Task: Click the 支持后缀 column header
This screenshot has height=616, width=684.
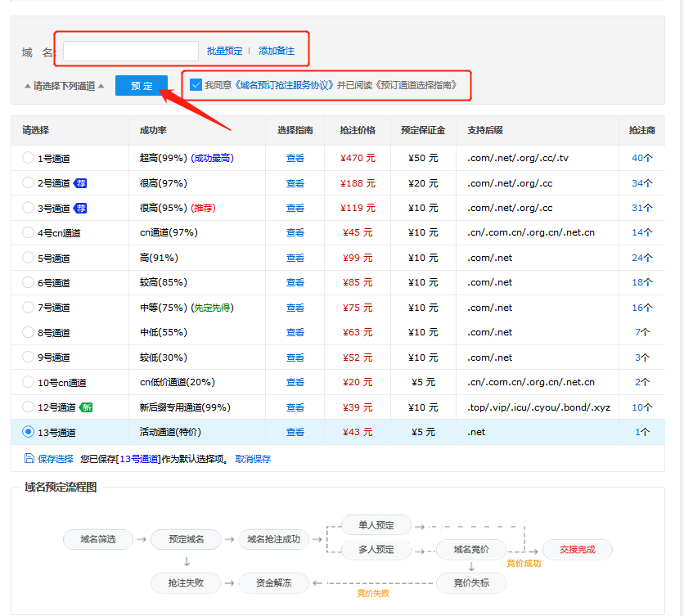Action: pos(485,130)
